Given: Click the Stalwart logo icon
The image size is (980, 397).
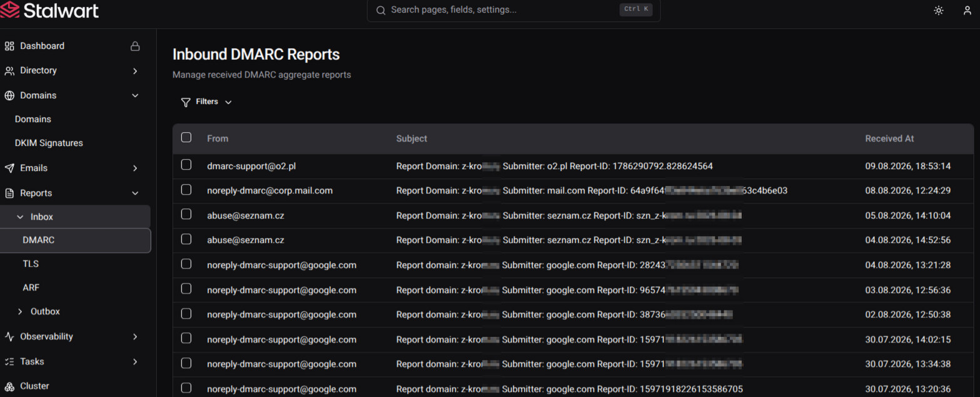Looking at the screenshot, I should click(x=9, y=11).
